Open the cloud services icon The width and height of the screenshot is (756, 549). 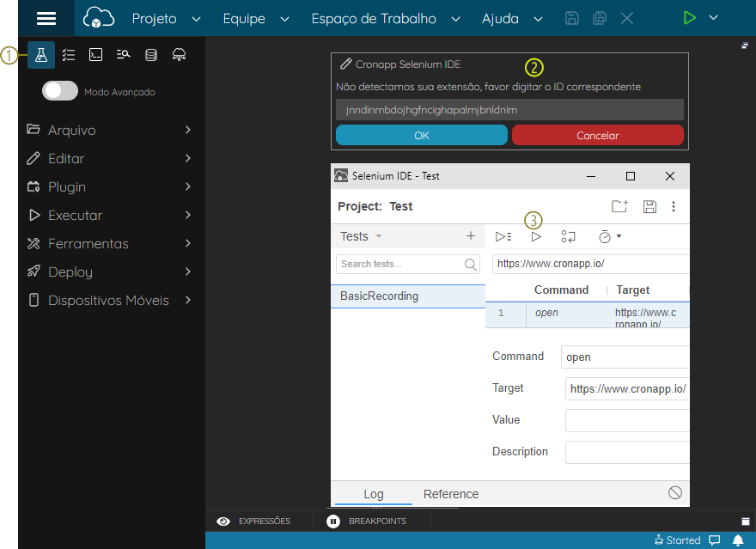point(179,55)
